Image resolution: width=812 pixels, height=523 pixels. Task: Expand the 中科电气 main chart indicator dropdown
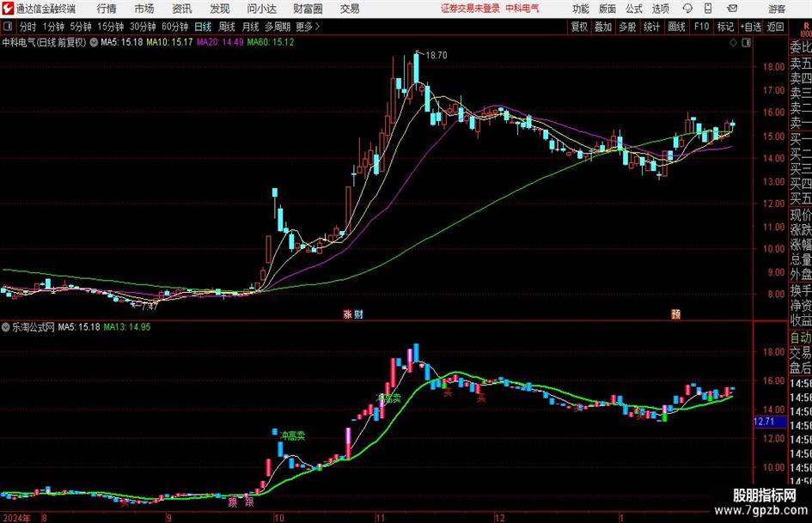pyautogui.click(x=94, y=42)
